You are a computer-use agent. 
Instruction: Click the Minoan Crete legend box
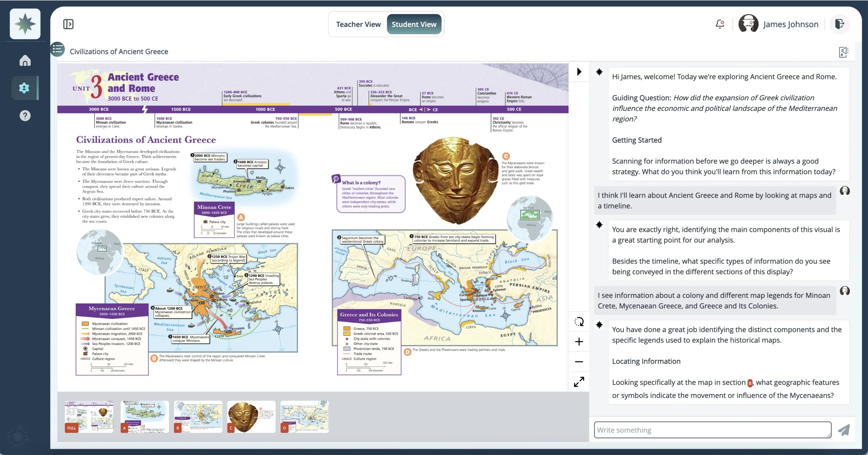pyautogui.click(x=214, y=219)
